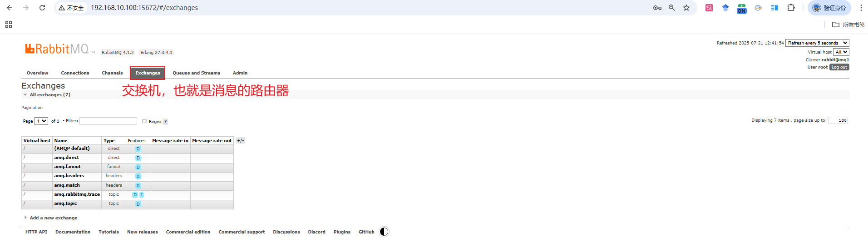Open the pink translate extension icon
The width and height of the screenshot is (868, 248).
pyautogui.click(x=709, y=8)
